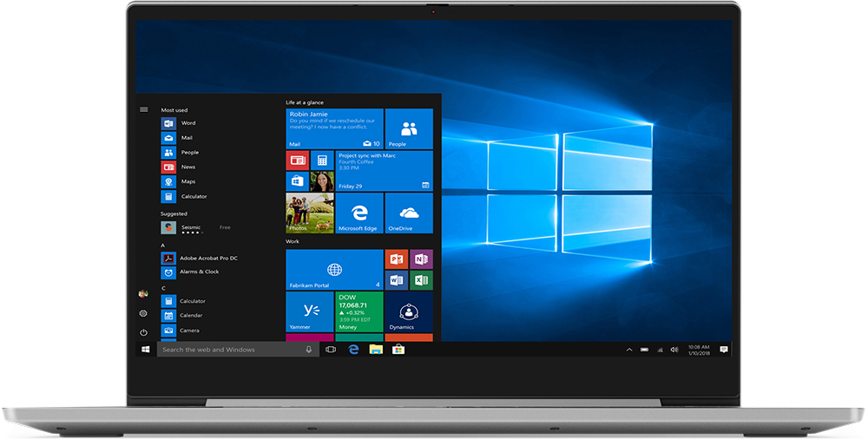Open the People tile
Screen dimensions: 868x439
pos(409,128)
